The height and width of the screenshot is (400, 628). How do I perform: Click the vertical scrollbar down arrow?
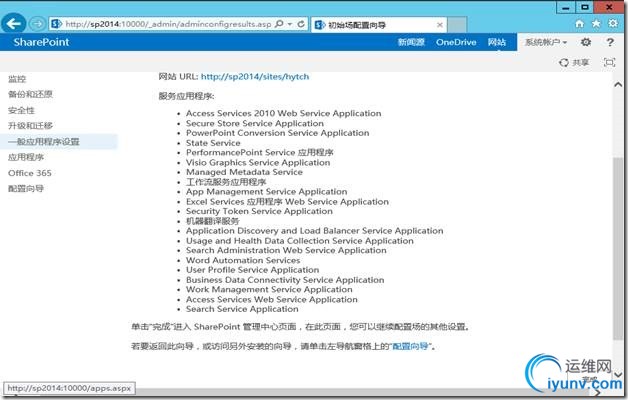click(618, 375)
